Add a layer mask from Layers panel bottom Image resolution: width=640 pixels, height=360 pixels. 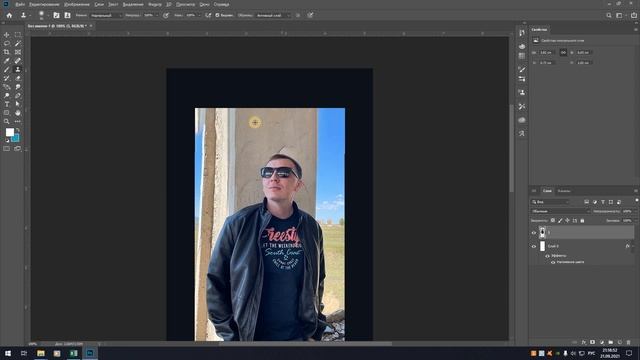pyautogui.click(x=593, y=342)
